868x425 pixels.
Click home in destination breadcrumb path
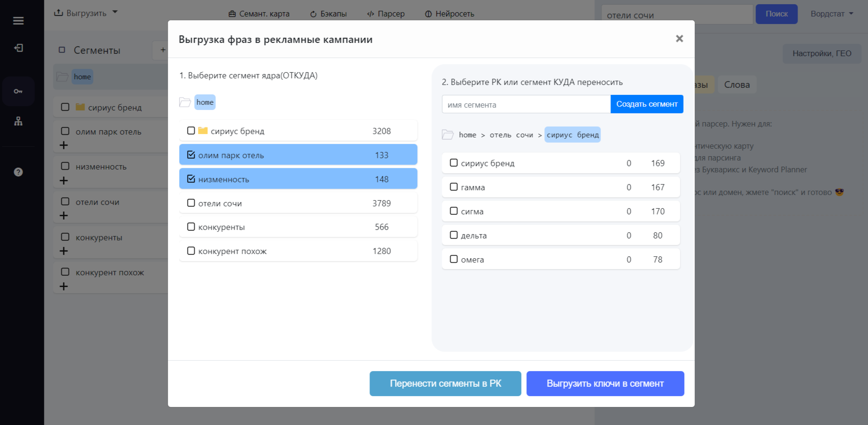(x=468, y=135)
